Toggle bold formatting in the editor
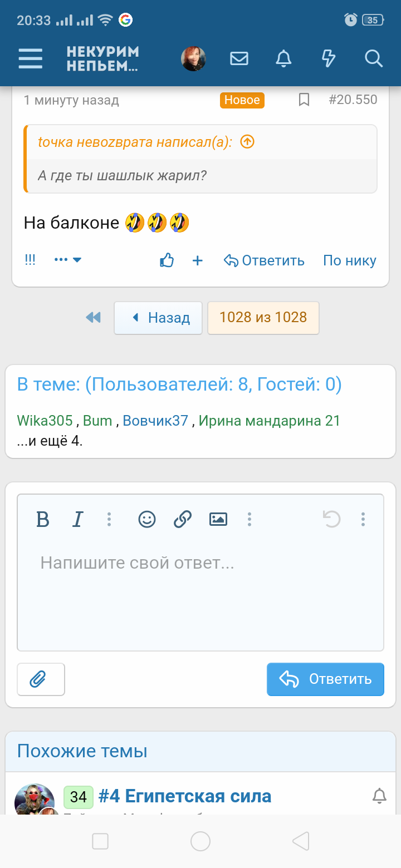401x868 pixels. click(43, 520)
